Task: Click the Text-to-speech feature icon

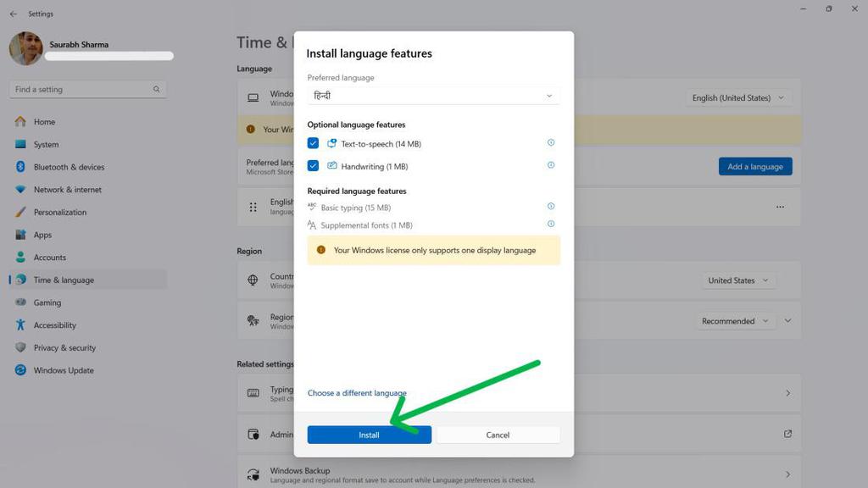Action: [331, 143]
